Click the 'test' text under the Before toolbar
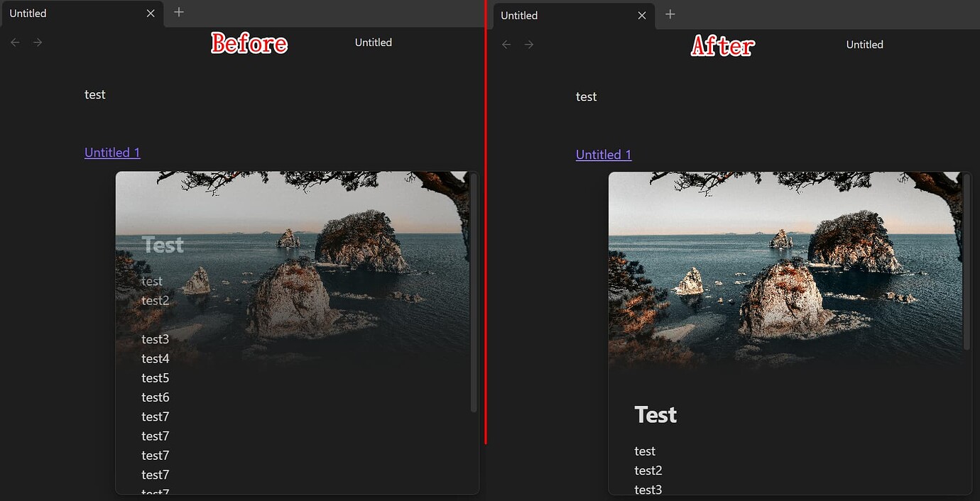Image resolution: width=980 pixels, height=501 pixels. click(94, 94)
